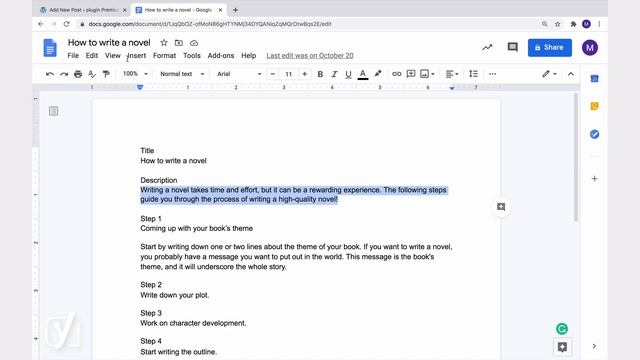Switch to Add New Post browser tab

click(83, 10)
